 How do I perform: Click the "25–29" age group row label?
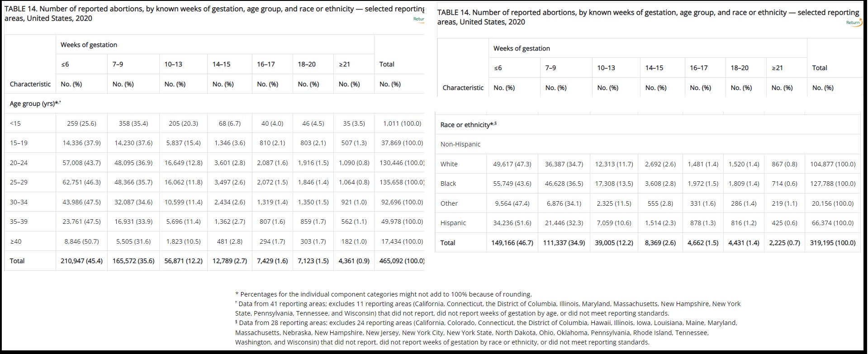pos(19,182)
